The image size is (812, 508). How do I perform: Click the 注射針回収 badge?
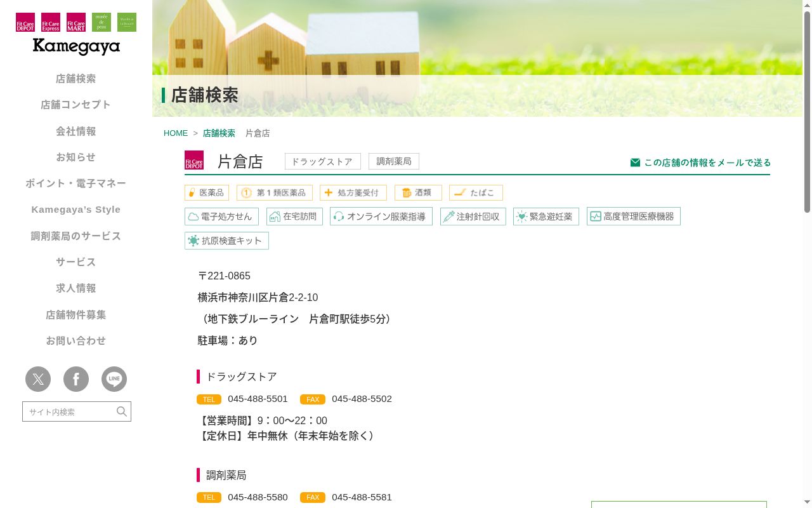pos(473,217)
